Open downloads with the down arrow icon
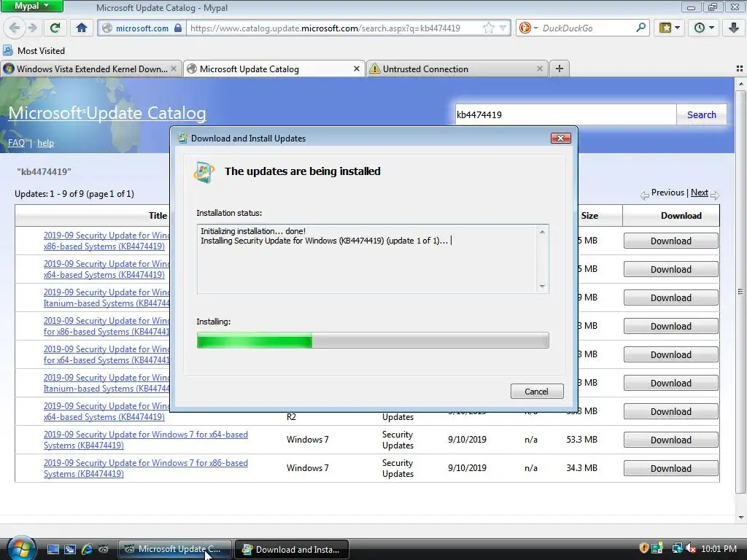The width and height of the screenshot is (747, 560). (x=734, y=28)
